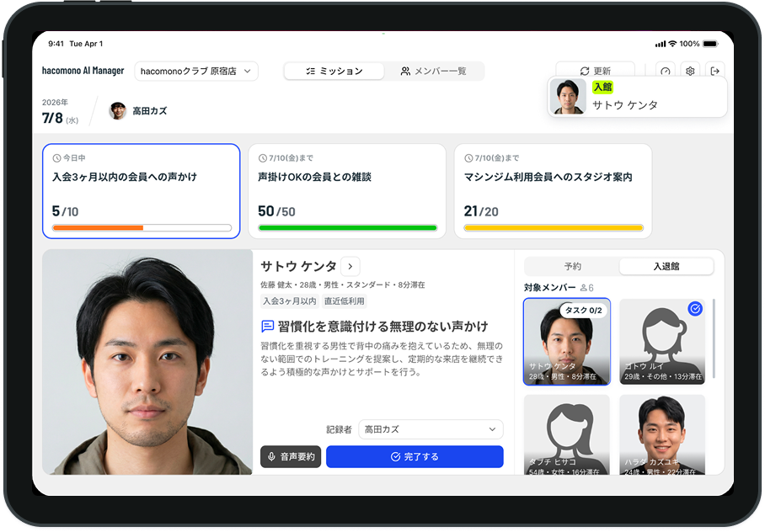Screen dimensions: 765x532
Task: Click orange 5/10 progress bar
Action: [142, 228]
